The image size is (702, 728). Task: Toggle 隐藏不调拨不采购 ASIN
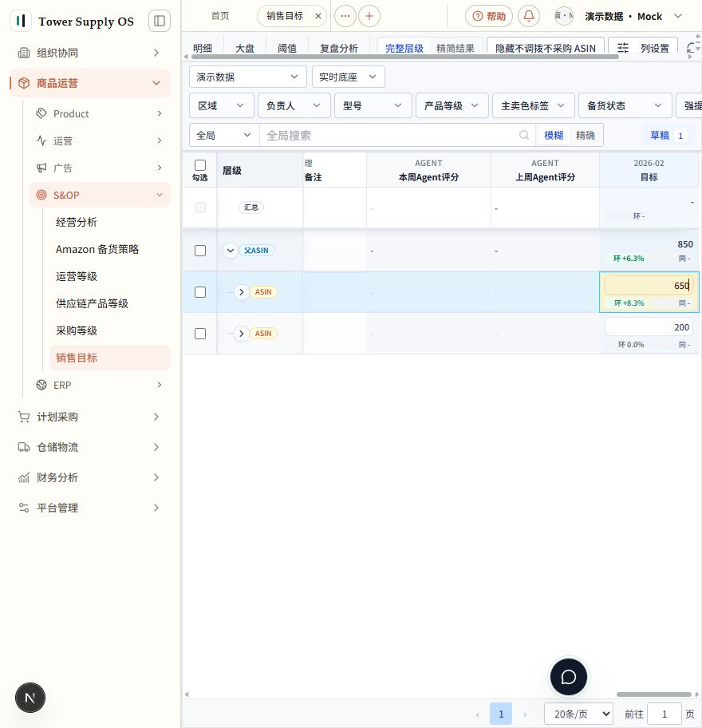545,47
